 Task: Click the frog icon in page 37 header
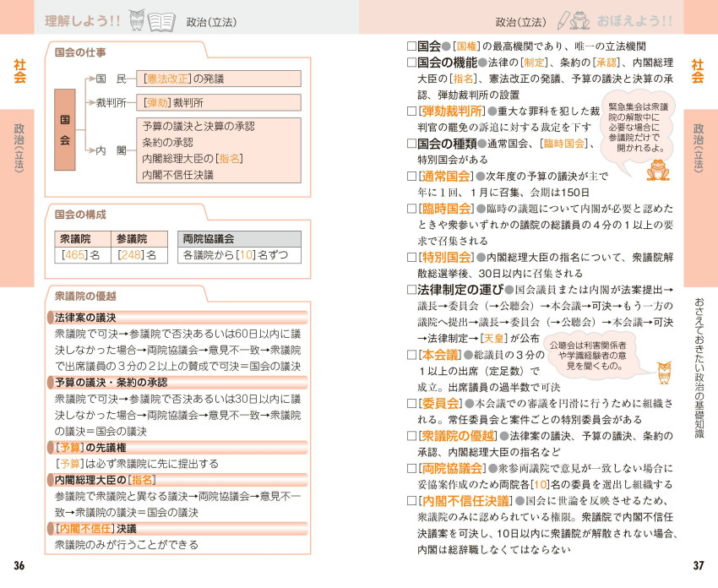580,20
